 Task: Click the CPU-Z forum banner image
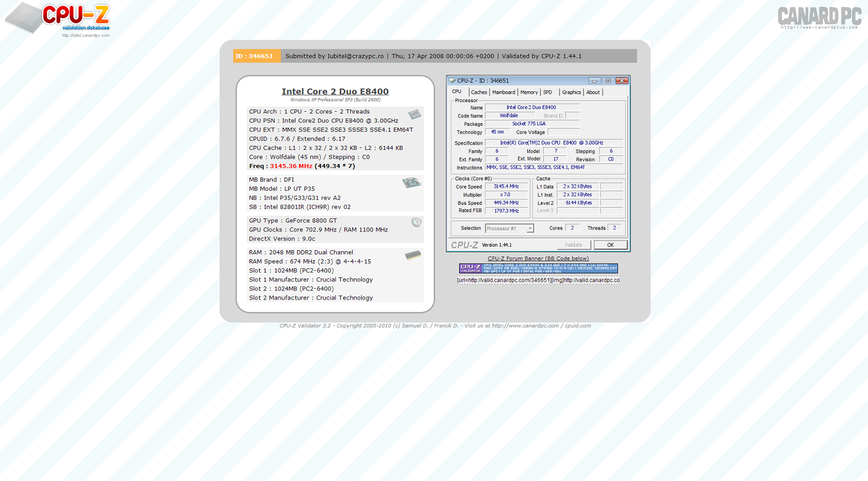pos(538,268)
